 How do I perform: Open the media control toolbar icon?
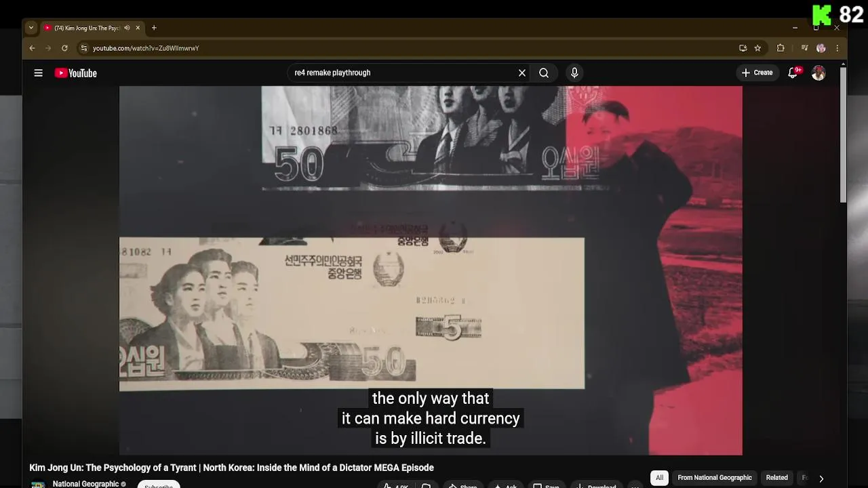(x=804, y=48)
